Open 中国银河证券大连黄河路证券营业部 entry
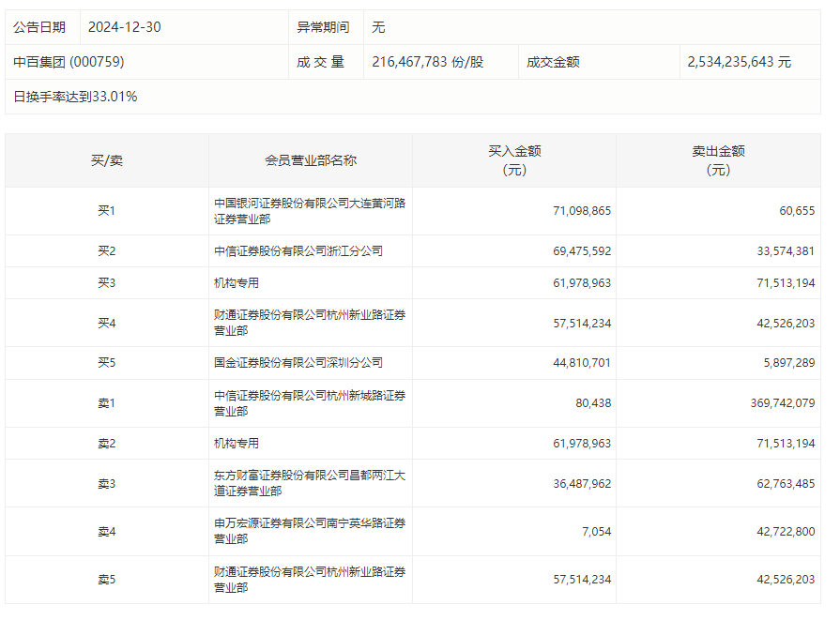840x620 pixels. pos(310,211)
